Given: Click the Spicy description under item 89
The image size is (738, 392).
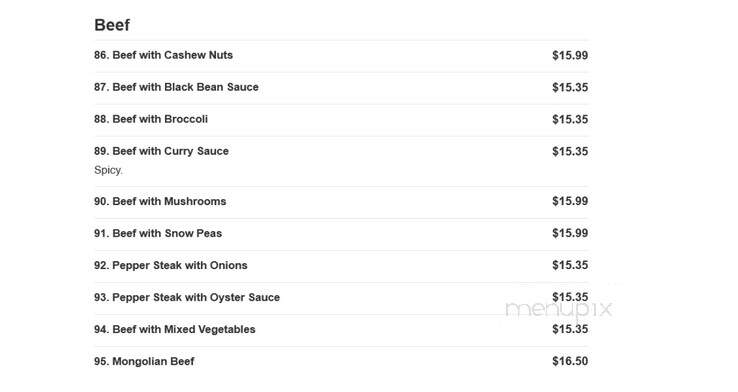Looking at the screenshot, I should pos(108,170).
